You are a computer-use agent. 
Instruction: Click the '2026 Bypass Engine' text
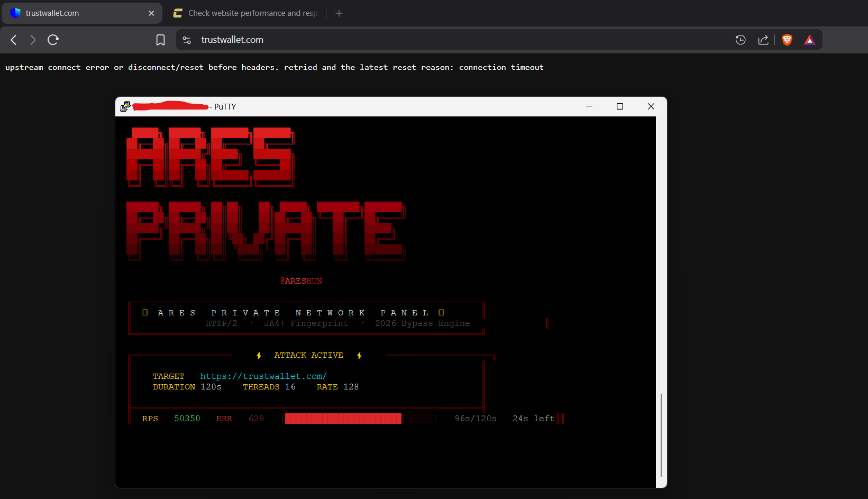pyautogui.click(x=423, y=323)
